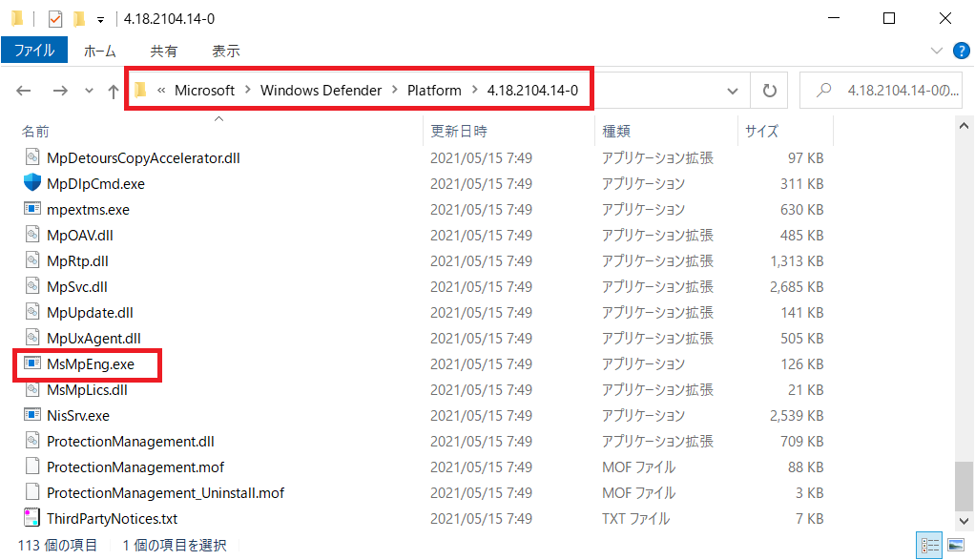Sort by 更新日時 column header
Viewport: 975px width, 560px height.
coord(459,131)
